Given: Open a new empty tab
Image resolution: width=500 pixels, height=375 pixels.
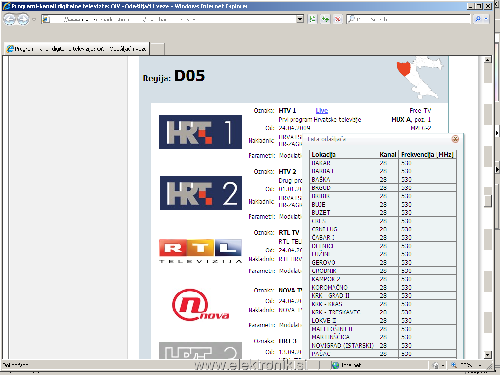Looking at the screenshot, I should [158, 49].
